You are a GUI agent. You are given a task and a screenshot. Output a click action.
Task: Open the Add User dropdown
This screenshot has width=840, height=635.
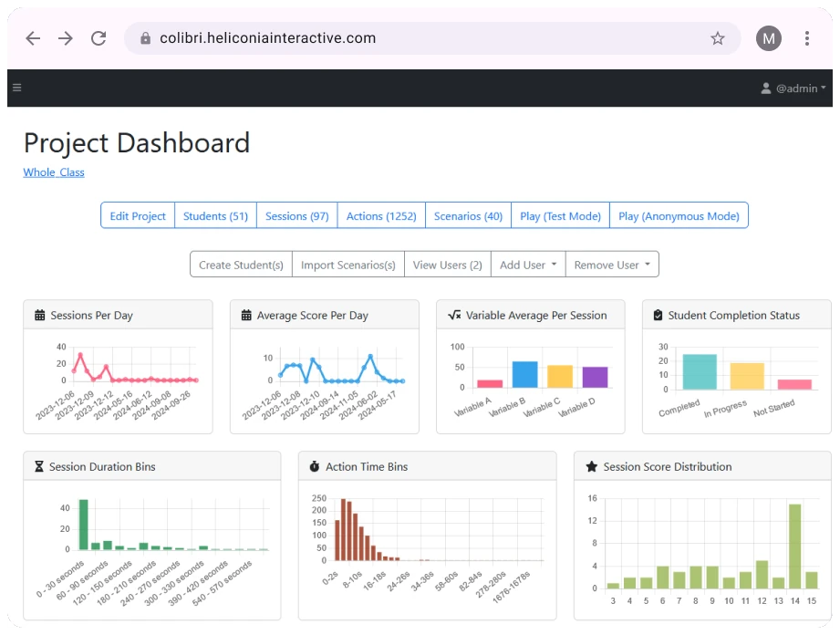click(527, 264)
